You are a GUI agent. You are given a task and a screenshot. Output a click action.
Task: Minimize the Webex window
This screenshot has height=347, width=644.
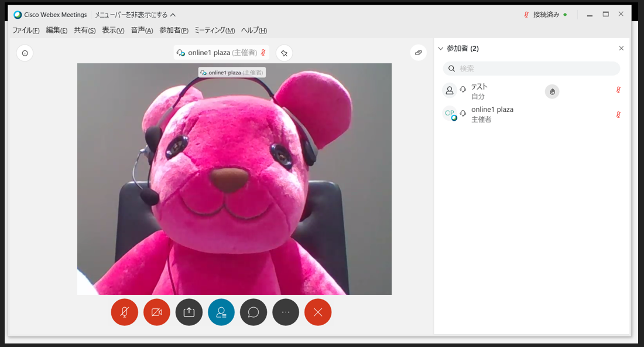pyautogui.click(x=590, y=15)
